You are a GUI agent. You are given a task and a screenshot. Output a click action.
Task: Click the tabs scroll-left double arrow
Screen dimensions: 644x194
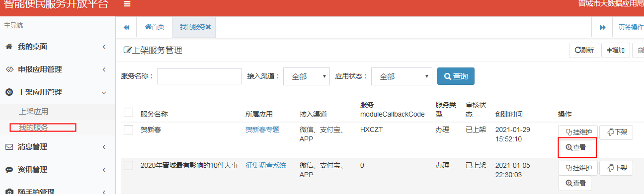tap(126, 27)
